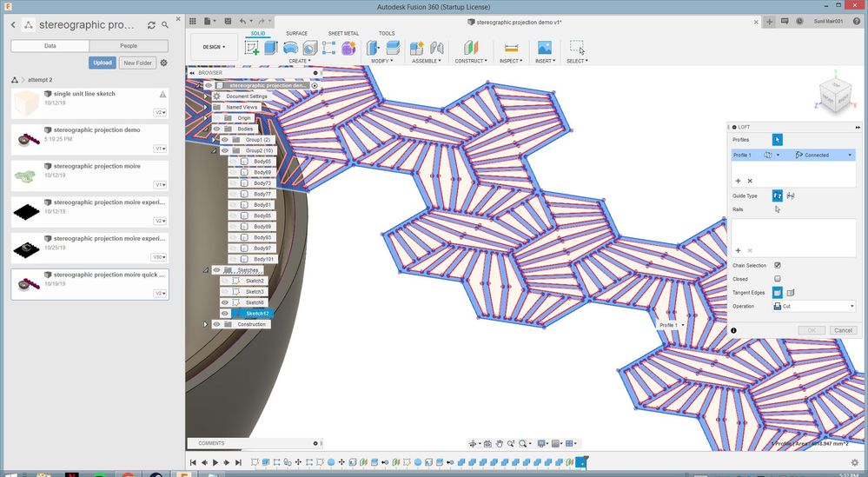Image resolution: width=868 pixels, height=477 pixels.
Task: Select the Create Form purple icon
Action: 348,48
